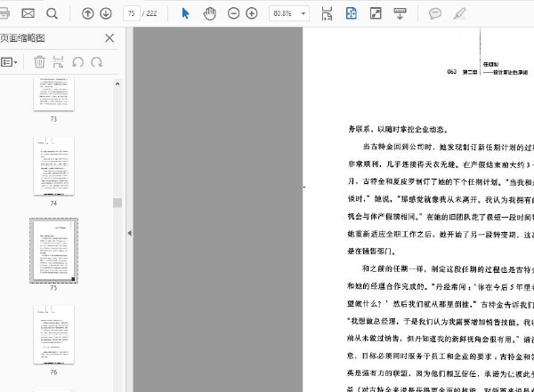The height and width of the screenshot is (392, 534).
Task: Click the page number field showing 75
Action: pos(132,13)
